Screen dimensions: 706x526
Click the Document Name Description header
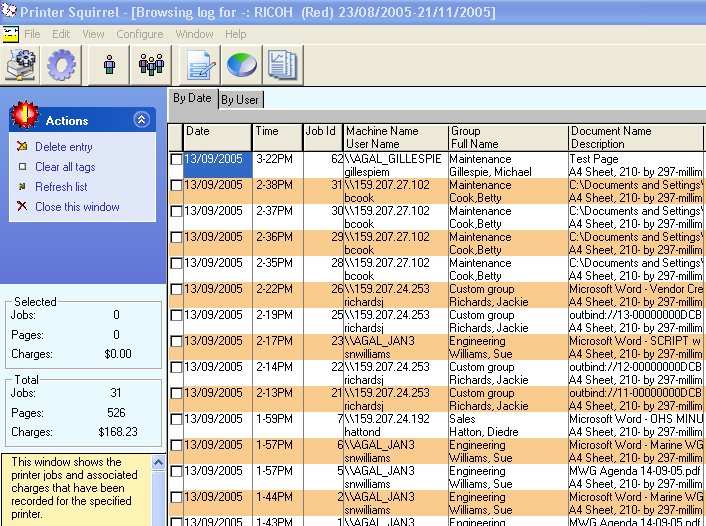636,137
